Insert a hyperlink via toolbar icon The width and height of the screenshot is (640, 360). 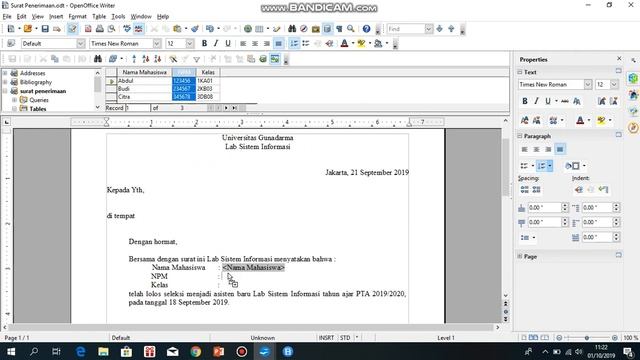click(x=248, y=29)
